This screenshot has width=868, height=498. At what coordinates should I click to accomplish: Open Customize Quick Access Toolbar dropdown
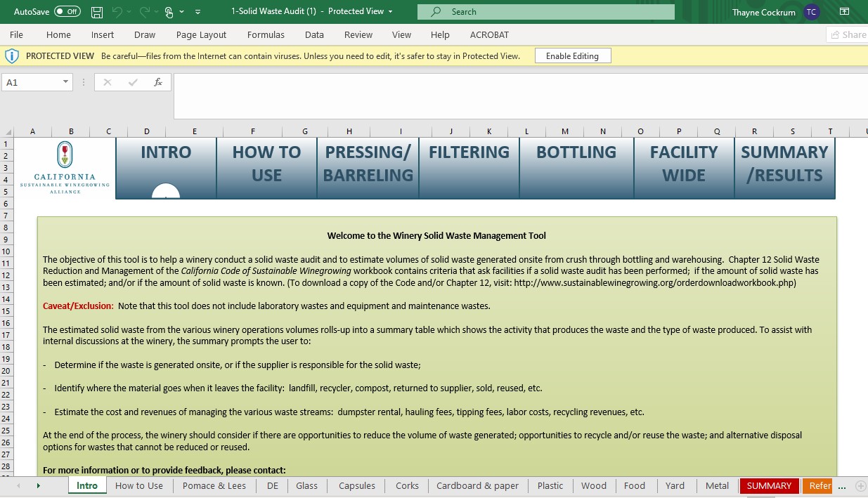197,12
